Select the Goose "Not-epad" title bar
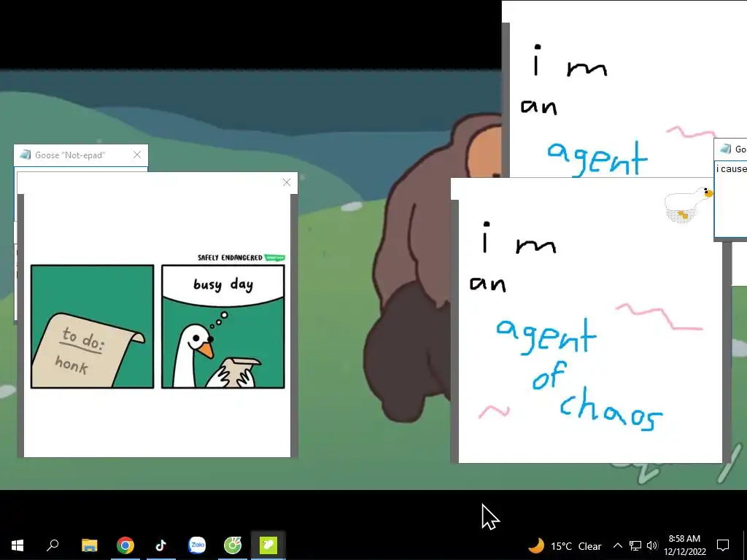Image resolution: width=747 pixels, height=560 pixels. pyautogui.click(x=81, y=155)
